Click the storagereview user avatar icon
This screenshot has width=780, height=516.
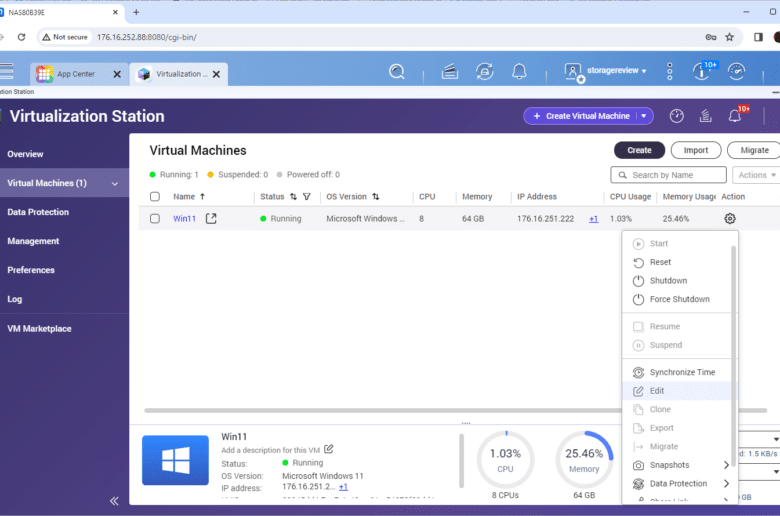pyautogui.click(x=574, y=72)
